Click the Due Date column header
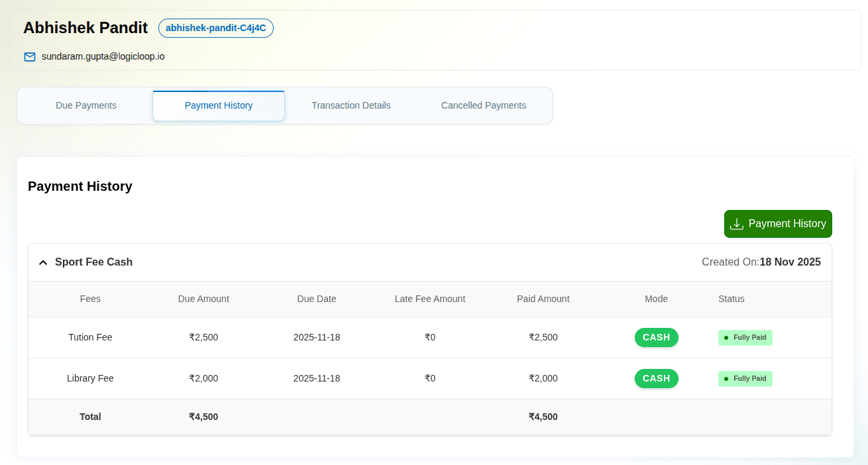 (x=317, y=299)
